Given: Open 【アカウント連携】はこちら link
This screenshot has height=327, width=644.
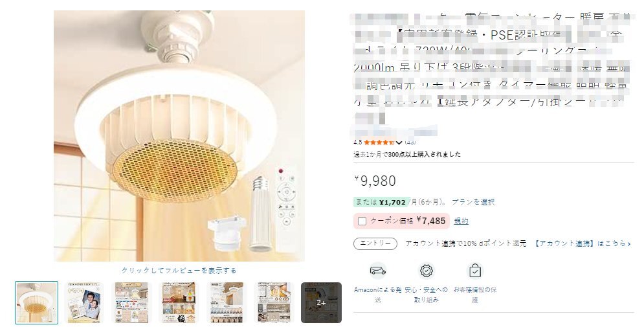Looking at the screenshot, I should coord(582,243).
